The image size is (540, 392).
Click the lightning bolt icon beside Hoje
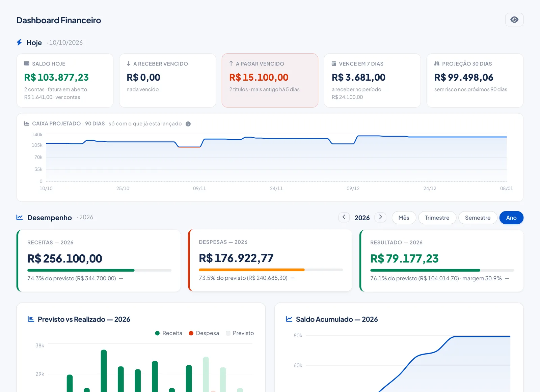point(20,43)
